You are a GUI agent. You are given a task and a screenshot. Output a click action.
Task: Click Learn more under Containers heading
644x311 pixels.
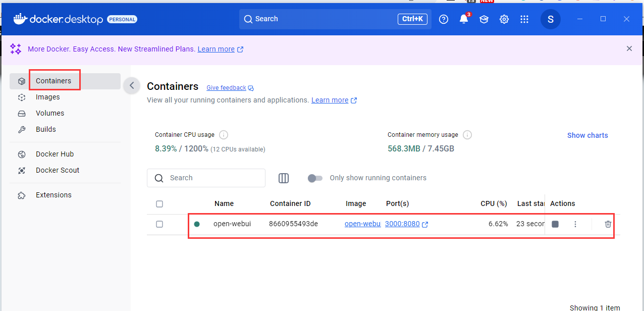[330, 100]
